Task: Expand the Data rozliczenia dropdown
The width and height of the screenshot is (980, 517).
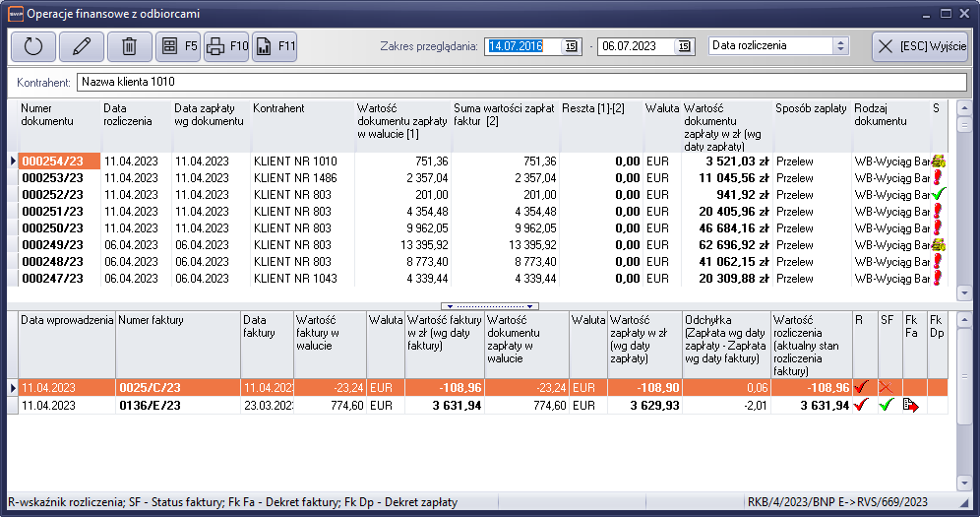Action: (840, 46)
